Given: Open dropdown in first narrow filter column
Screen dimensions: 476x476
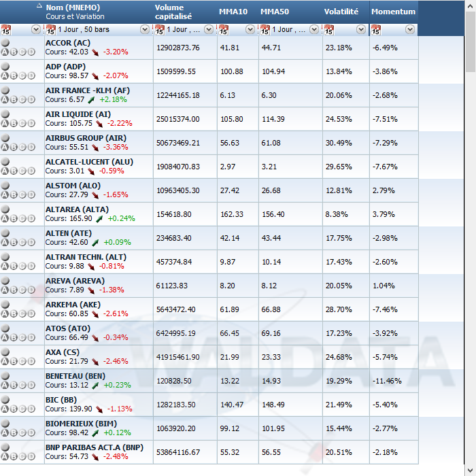Looking at the screenshot, I should (36, 29).
